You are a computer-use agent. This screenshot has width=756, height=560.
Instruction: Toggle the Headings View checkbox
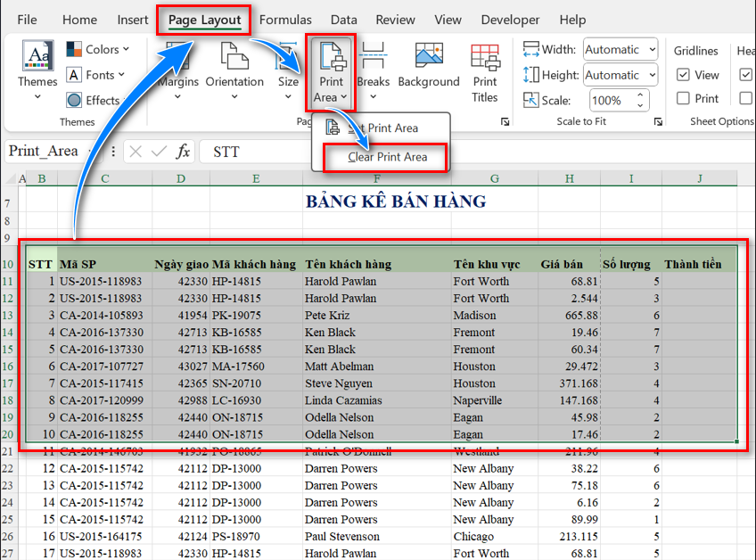[745, 75]
